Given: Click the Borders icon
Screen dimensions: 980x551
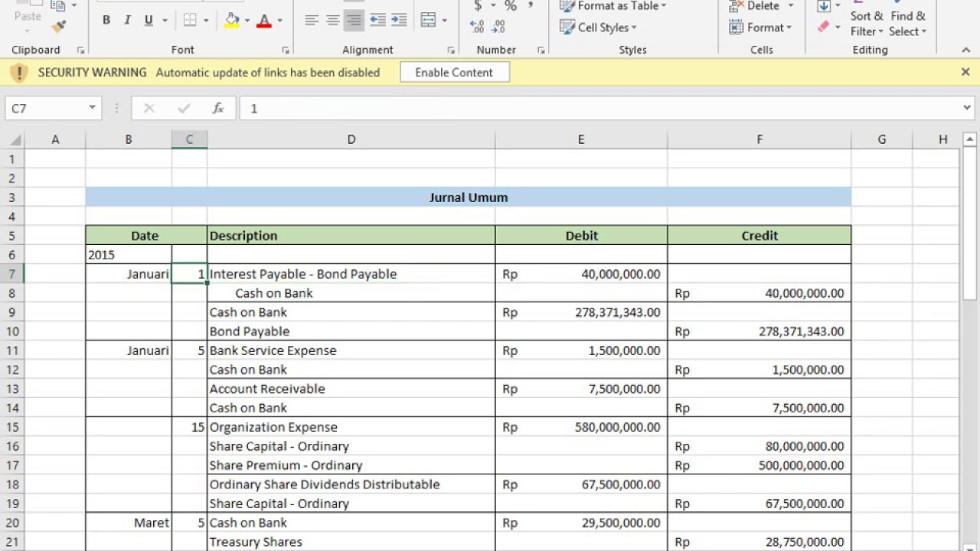Looking at the screenshot, I should click(190, 21).
